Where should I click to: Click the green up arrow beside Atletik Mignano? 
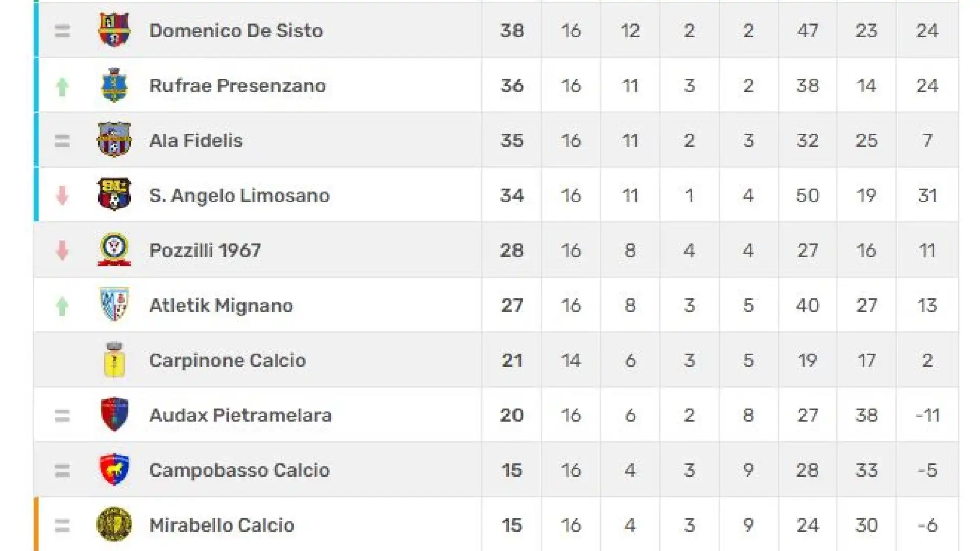point(62,307)
